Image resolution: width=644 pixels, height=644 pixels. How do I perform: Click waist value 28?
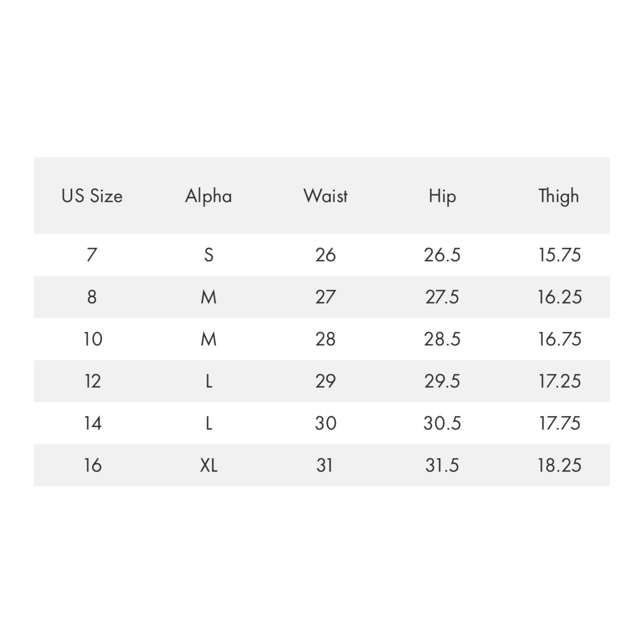[x=325, y=339]
